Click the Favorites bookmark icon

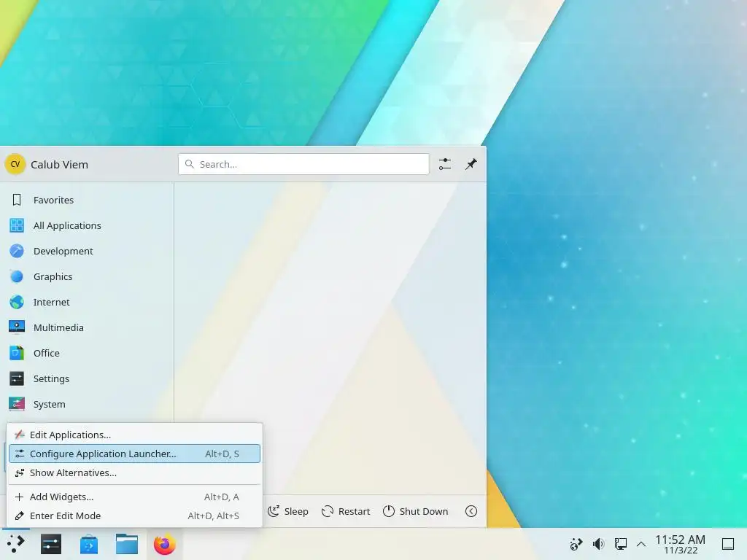(x=17, y=200)
